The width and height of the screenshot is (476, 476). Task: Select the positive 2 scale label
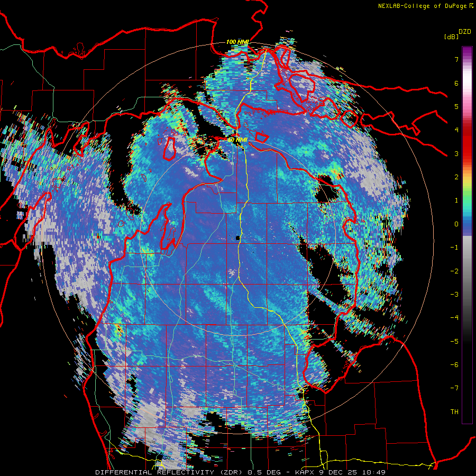pos(456,177)
